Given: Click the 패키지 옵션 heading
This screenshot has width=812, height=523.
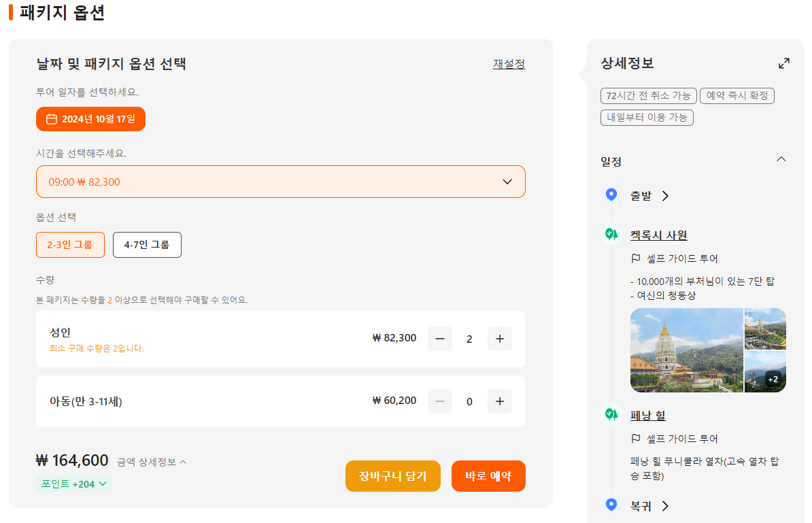Looking at the screenshot, I should pos(62,12).
